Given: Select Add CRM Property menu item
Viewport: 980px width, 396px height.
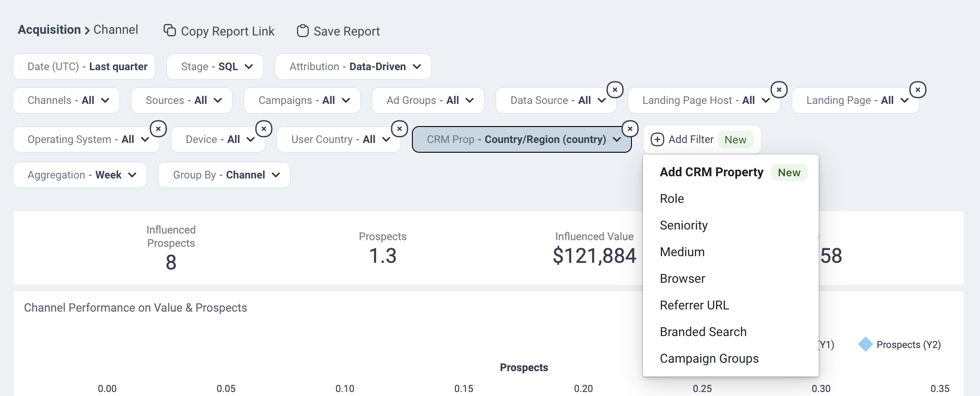Looking at the screenshot, I should tap(731, 172).
